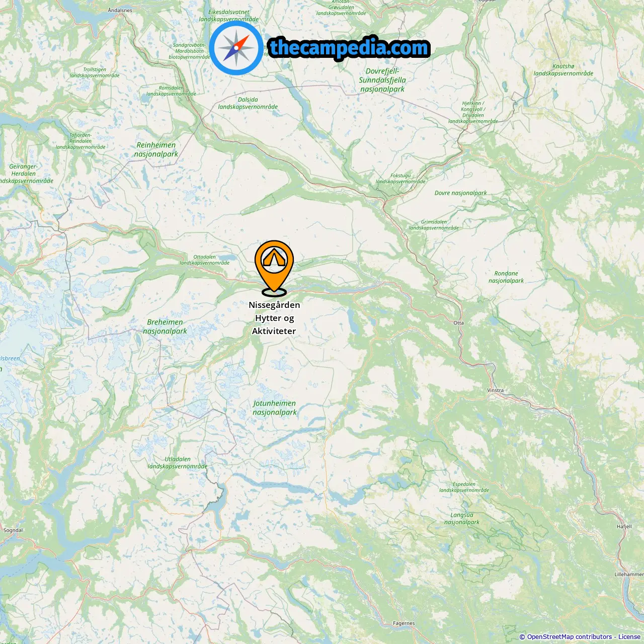Image resolution: width=644 pixels, height=644 pixels.
Task: Click the Rondane nasjonalpark label
Action: click(x=506, y=277)
